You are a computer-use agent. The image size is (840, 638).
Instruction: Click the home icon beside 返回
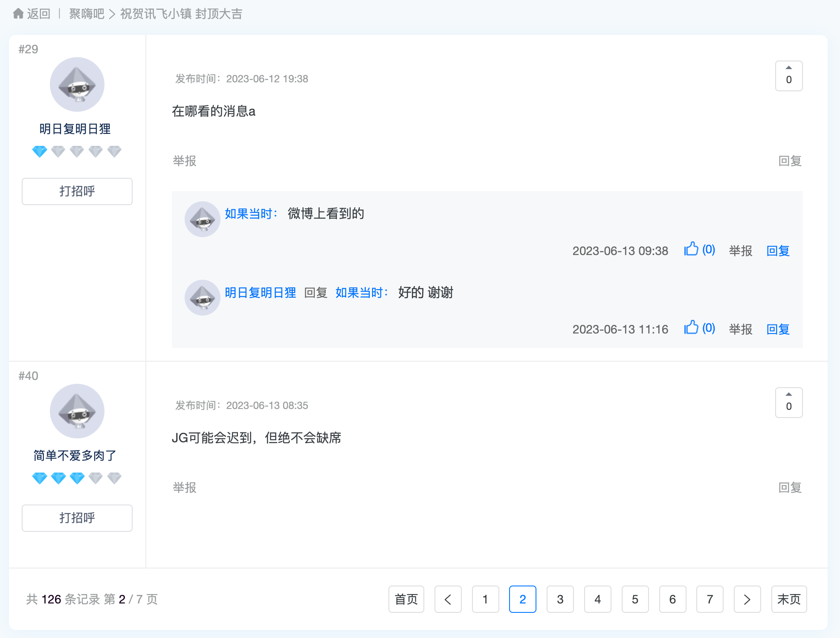[18, 14]
